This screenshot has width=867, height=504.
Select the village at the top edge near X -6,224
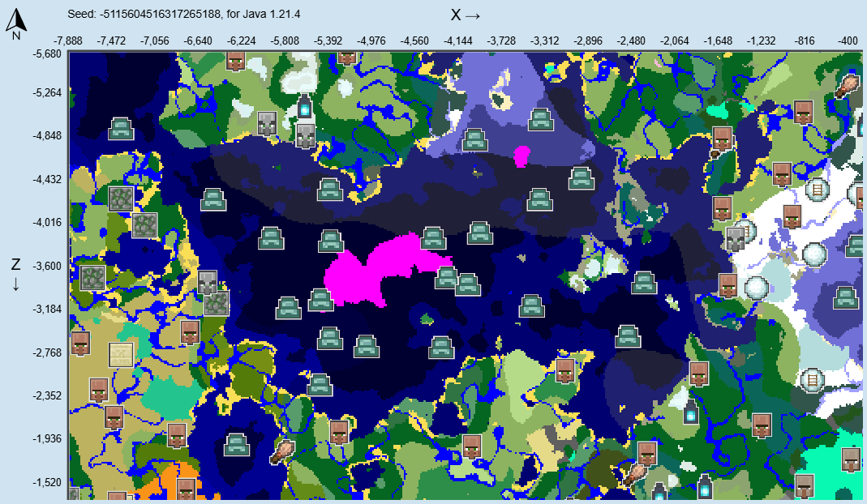pyautogui.click(x=236, y=60)
